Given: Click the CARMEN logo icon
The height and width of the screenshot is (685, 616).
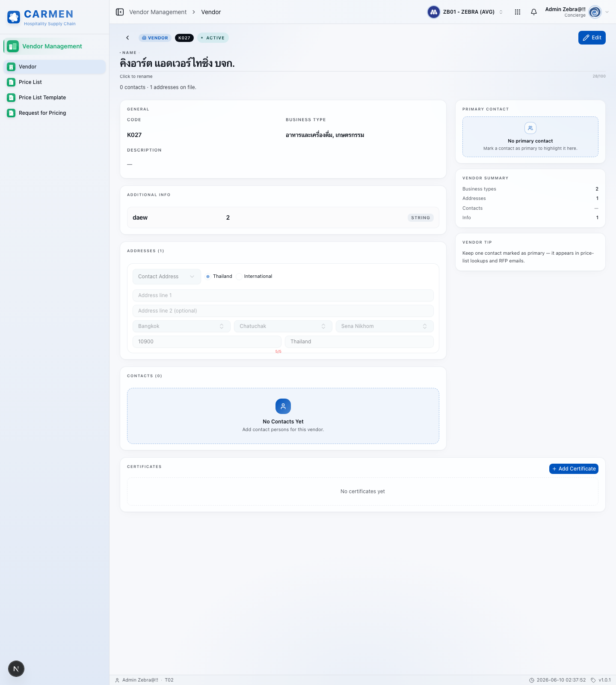Looking at the screenshot, I should click(14, 17).
